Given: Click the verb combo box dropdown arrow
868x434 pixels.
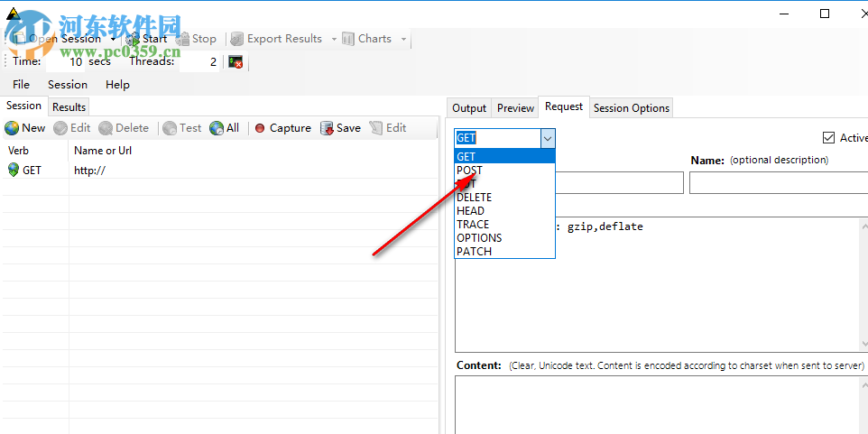Looking at the screenshot, I should [x=548, y=138].
